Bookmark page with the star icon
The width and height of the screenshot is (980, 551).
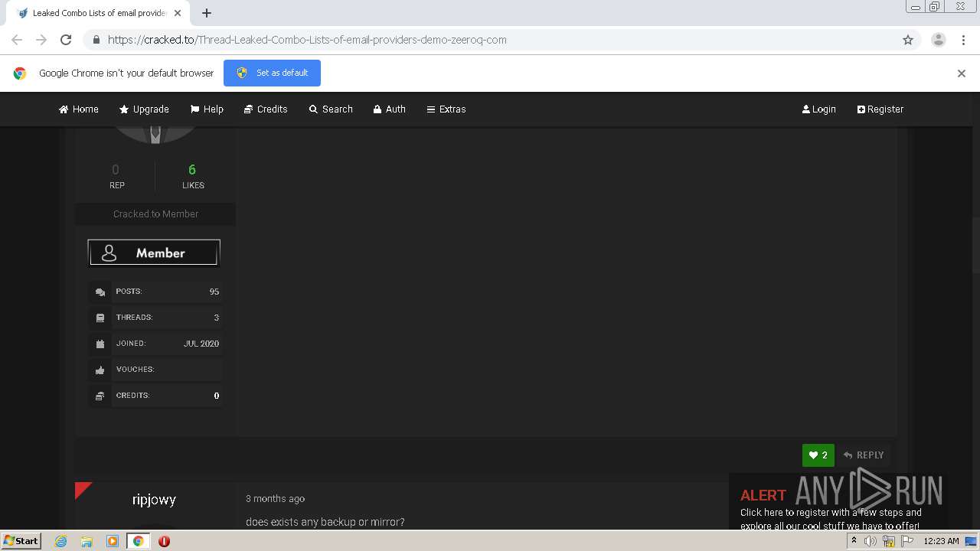pos(908,40)
